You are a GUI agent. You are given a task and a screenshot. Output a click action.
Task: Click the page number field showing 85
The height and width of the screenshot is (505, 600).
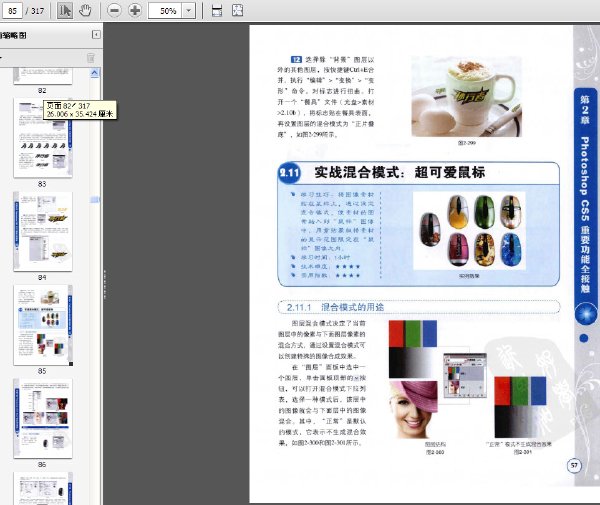click(x=12, y=10)
